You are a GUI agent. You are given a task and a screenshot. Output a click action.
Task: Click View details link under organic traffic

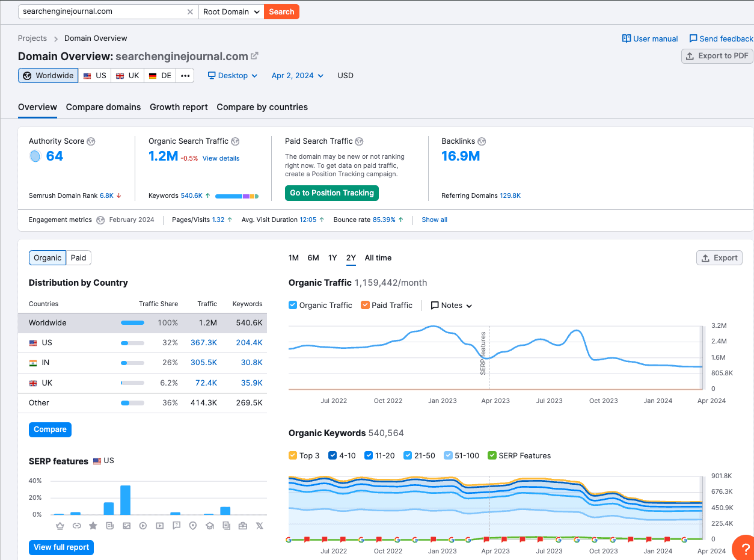[x=221, y=158]
